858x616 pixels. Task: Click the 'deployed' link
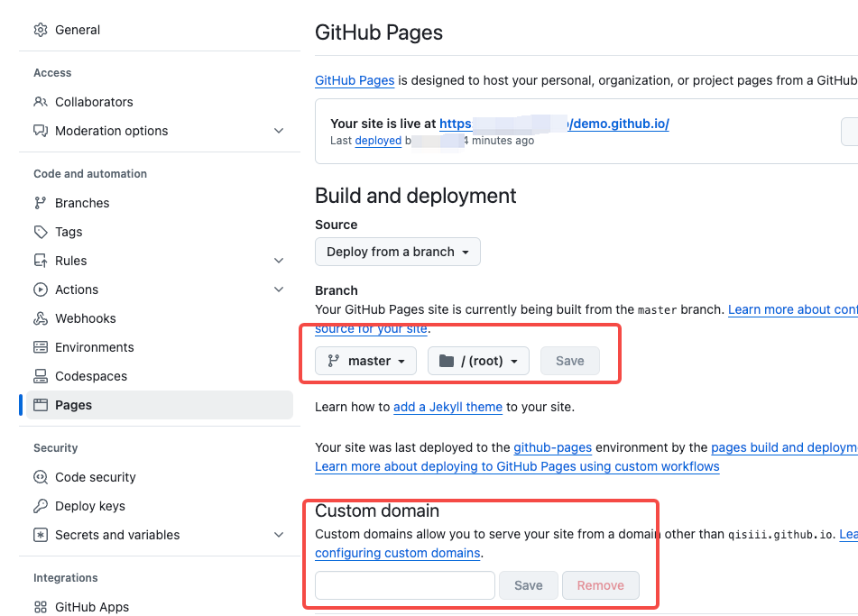coord(378,141)
